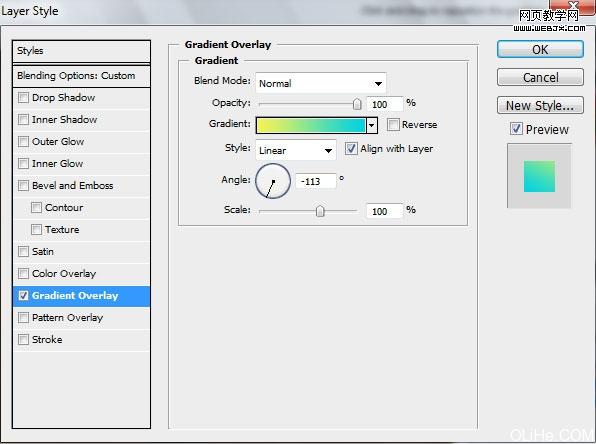Select the Contour label
Screen dimensions: 596x444
(x=64, y=208)
